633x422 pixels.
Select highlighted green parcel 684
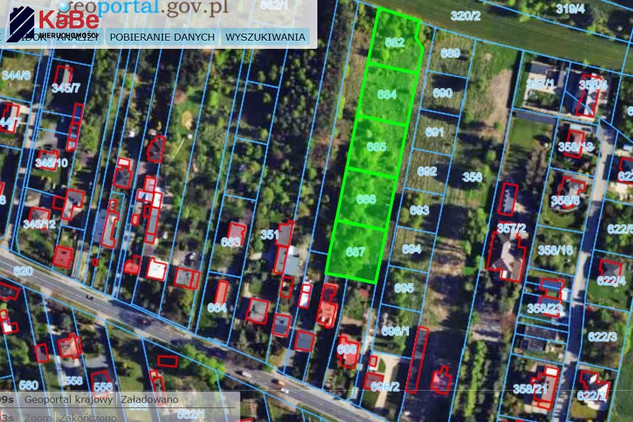click(x=388, y=94)
